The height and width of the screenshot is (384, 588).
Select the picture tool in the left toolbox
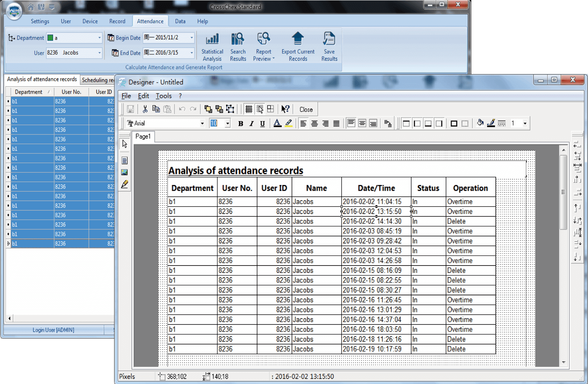125,172
